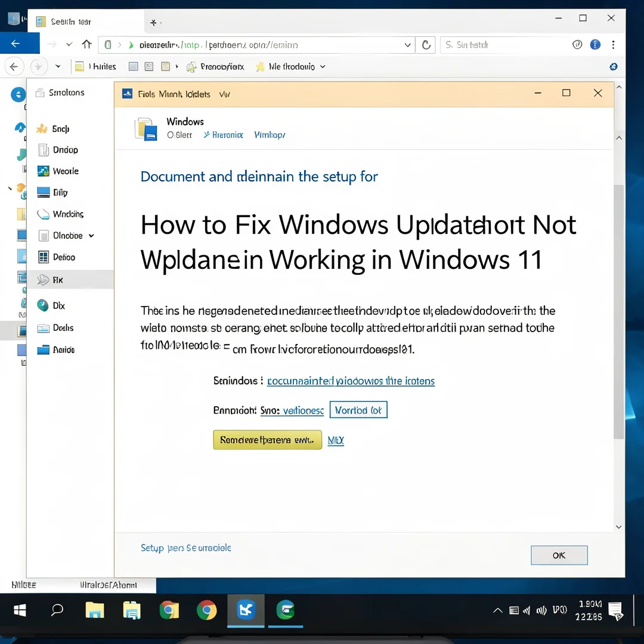Click the up arrow in address bar row

(x=86, y=44)
